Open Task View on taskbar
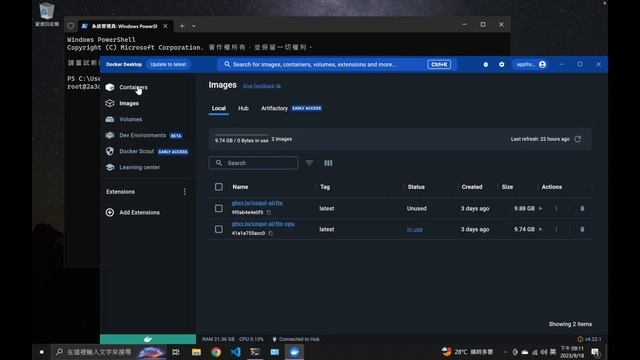The height and width of the screenshot is (360, 640). (176, 352)
